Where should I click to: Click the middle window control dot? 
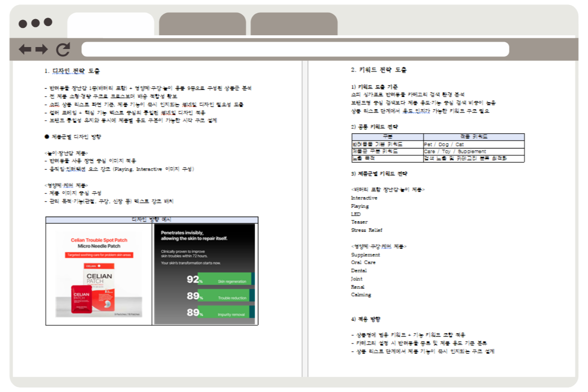tap(35, 23)
